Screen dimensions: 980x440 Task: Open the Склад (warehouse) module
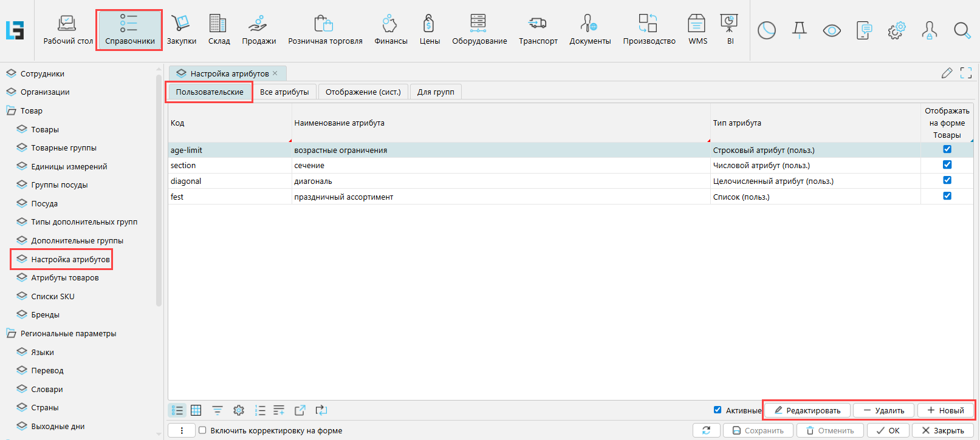coord(219,30)
